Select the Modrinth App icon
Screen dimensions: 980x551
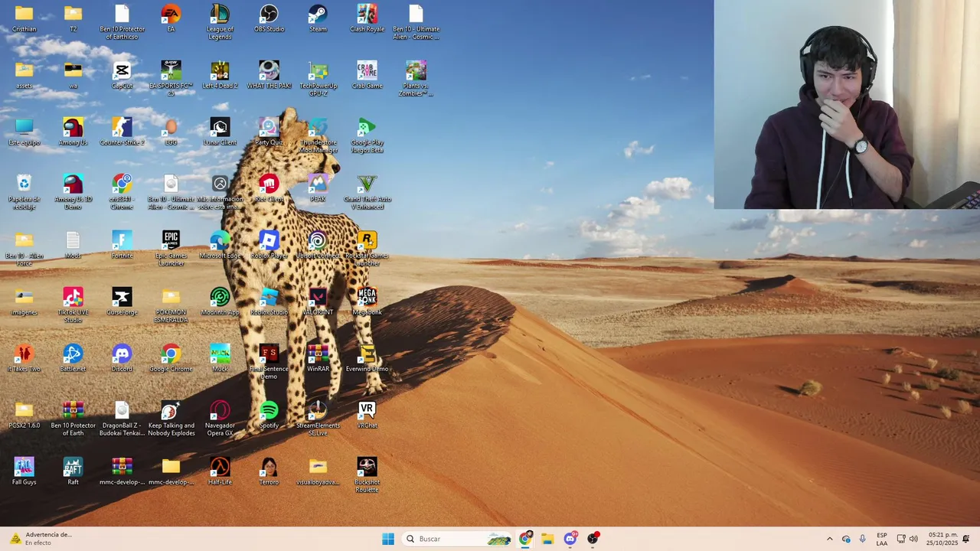(220, 302)
